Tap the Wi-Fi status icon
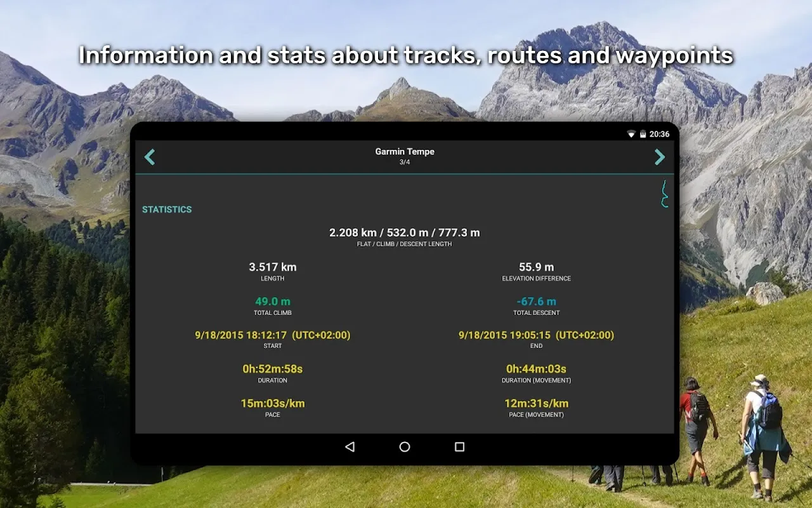Screen dimensions: 812x508 (631, 134)
